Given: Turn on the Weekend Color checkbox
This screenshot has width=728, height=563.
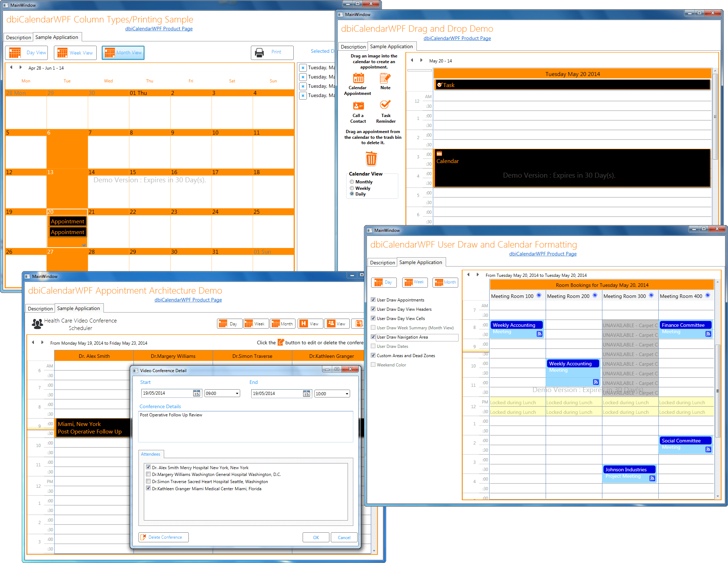Looking at the screenshot, I should (x=373, y=365).
